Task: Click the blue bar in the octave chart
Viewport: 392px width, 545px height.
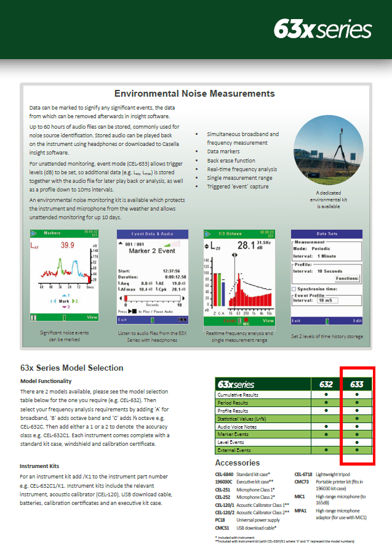Action: click(223, 294)
